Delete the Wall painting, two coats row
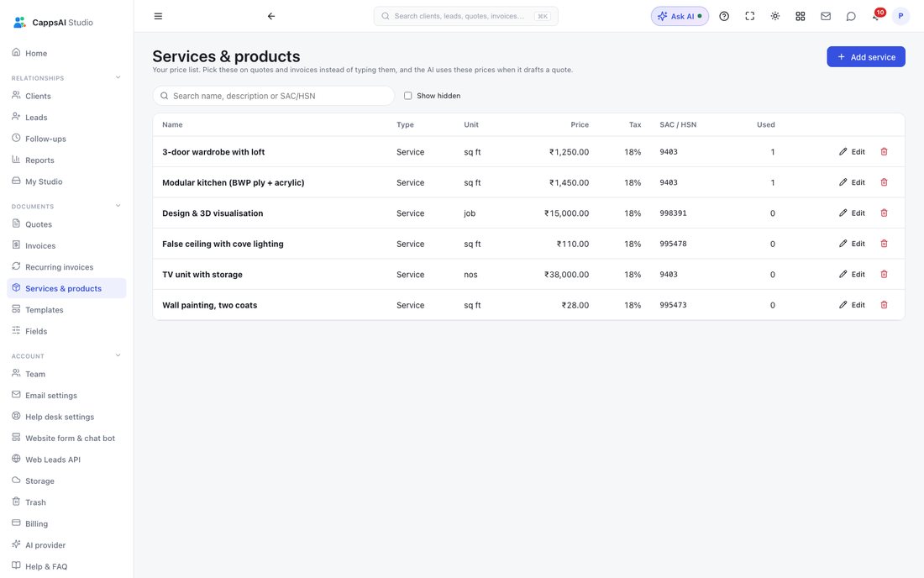924x578 pixels. pyautogui.click(x=884, y=305)
